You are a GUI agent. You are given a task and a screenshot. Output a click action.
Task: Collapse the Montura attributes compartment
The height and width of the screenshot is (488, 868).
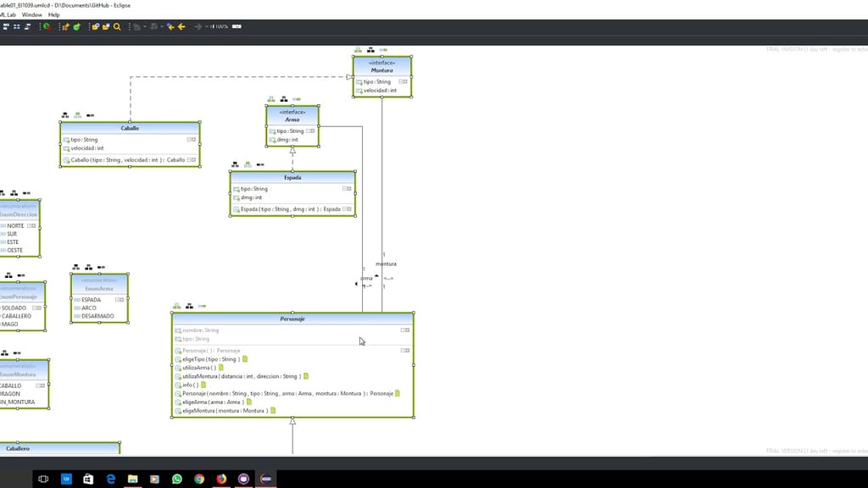[403, 82]
